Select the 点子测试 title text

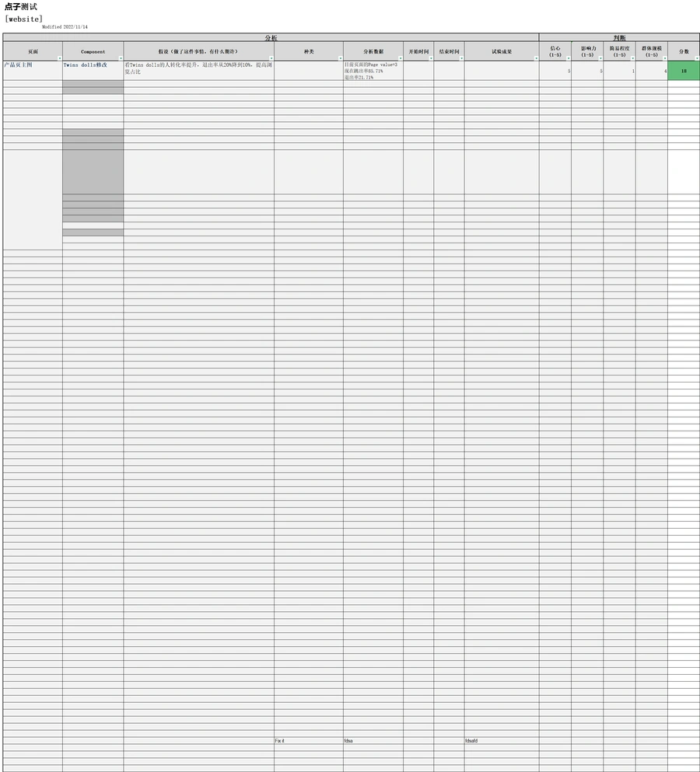click(21, 7)
